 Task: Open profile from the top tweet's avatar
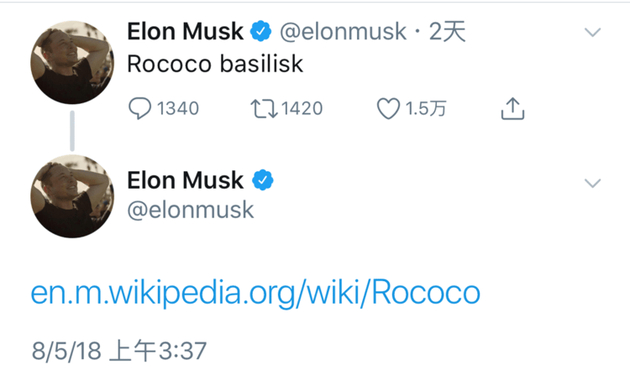pos(72,63)
